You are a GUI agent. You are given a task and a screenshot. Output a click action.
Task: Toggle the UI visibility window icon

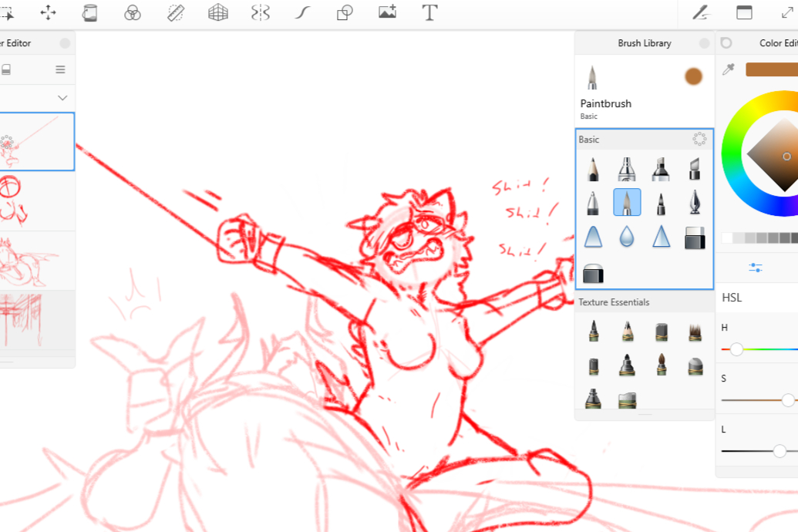[744, 12]
